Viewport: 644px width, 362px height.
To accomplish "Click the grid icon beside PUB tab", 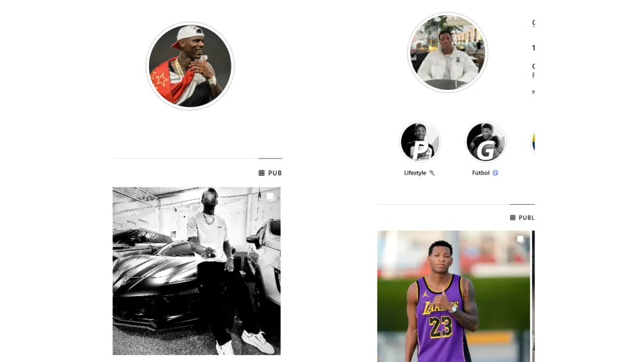I will click(x=261, y=173).
